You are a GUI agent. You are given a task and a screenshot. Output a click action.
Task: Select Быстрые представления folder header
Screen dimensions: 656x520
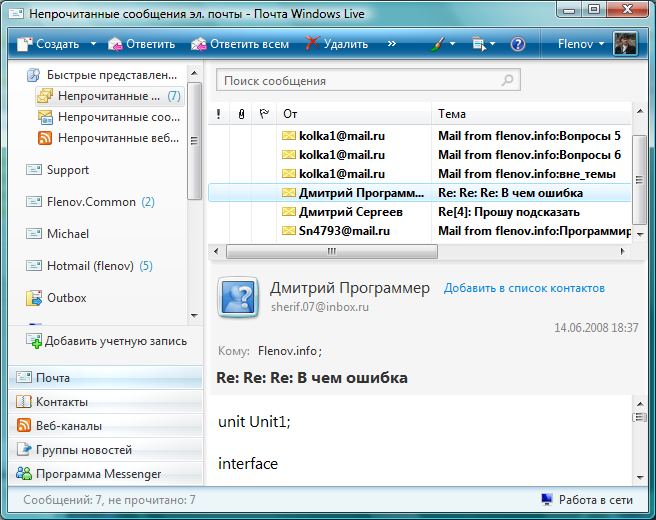pos(102,75)
